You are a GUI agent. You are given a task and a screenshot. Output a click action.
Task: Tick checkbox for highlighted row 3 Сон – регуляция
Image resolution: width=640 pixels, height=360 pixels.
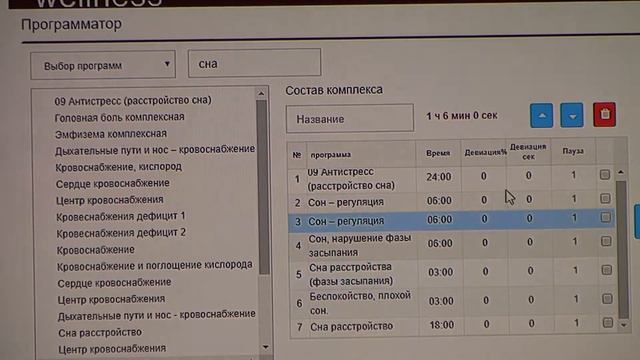[605, 218]
